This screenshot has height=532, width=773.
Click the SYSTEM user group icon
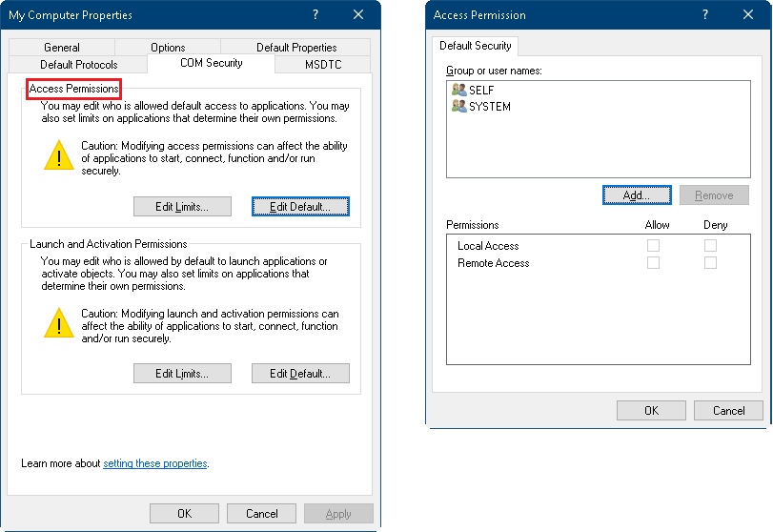coord(458,107)
